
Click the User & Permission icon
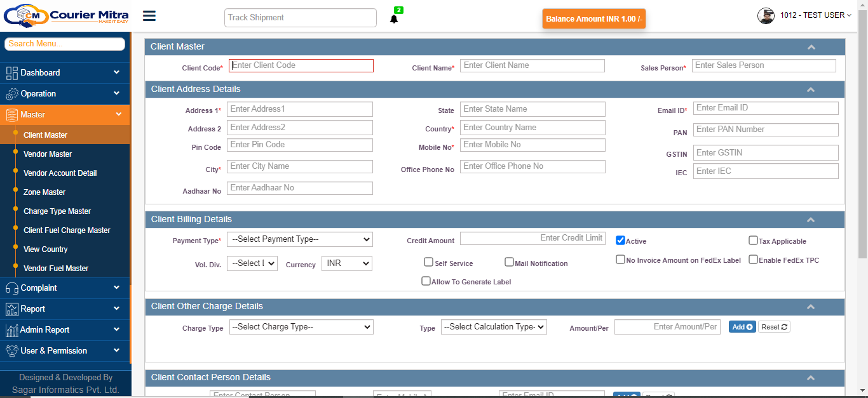point(11,350)
